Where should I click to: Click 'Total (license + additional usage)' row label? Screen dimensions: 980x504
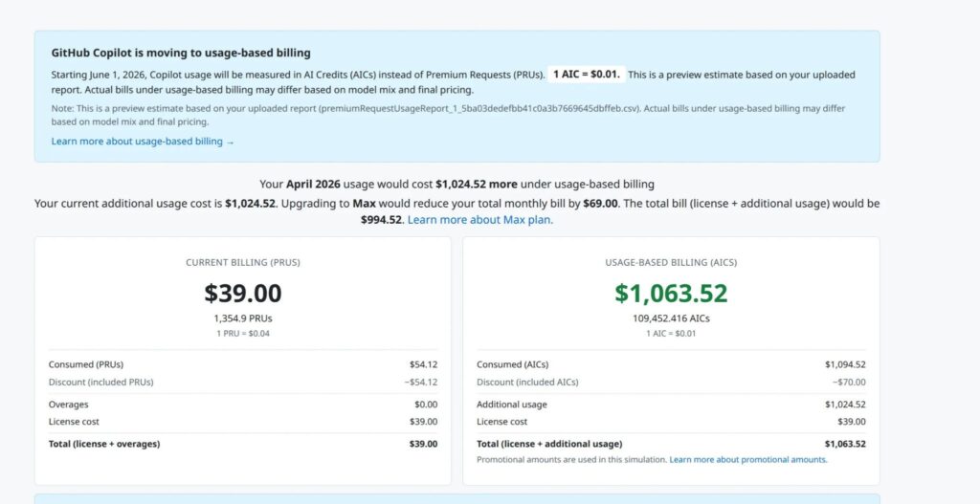click(x=549, y=444)
